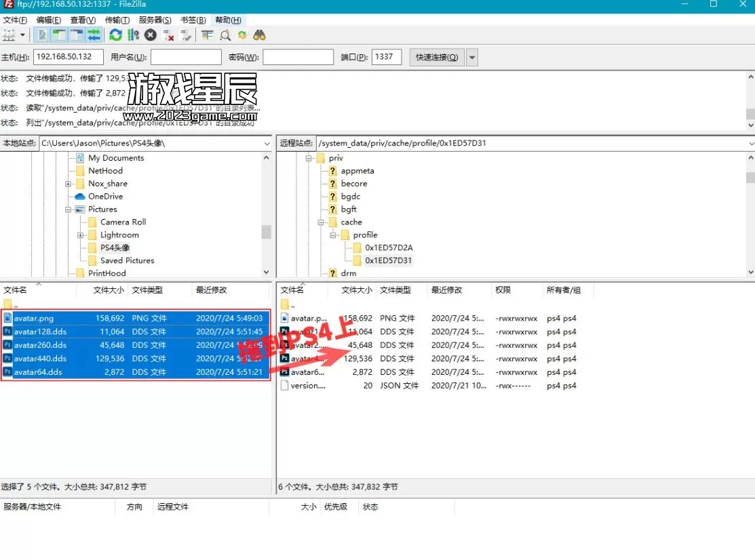Cancel current operation with the X icon

[x=151, y=35]
